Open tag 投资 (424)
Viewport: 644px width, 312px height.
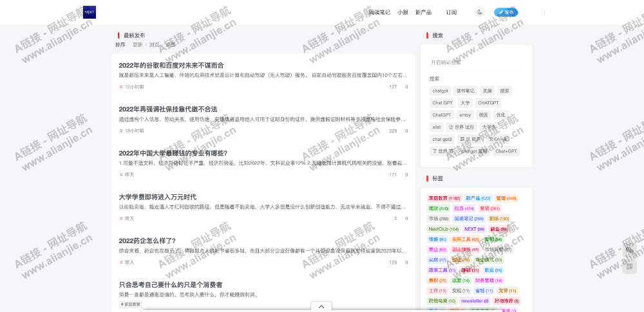(464, 208)
